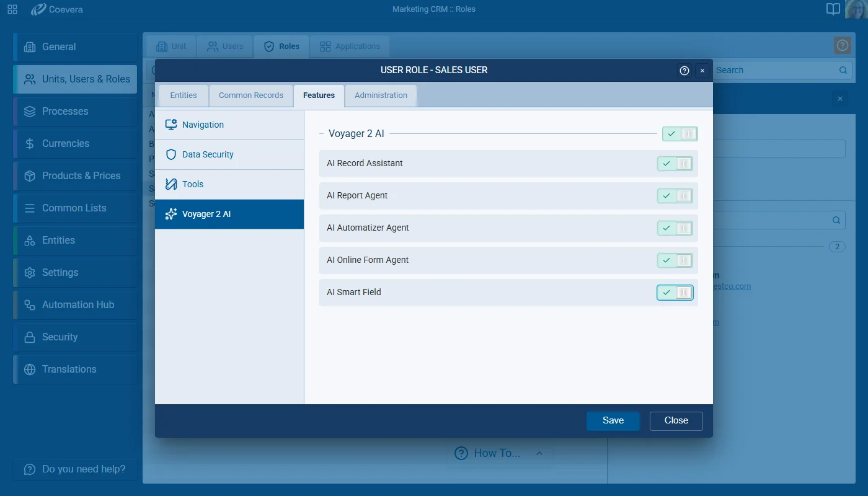This screenshot has height=496, width=868.
Task: Click the AI Record Assistant label
Action: pos(365,164)
